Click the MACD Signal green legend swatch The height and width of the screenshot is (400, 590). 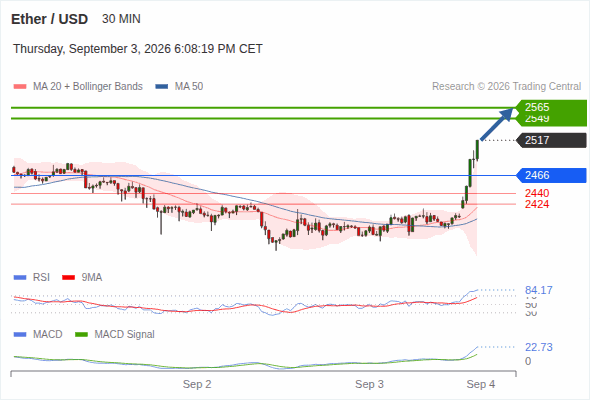click(81, 335)
